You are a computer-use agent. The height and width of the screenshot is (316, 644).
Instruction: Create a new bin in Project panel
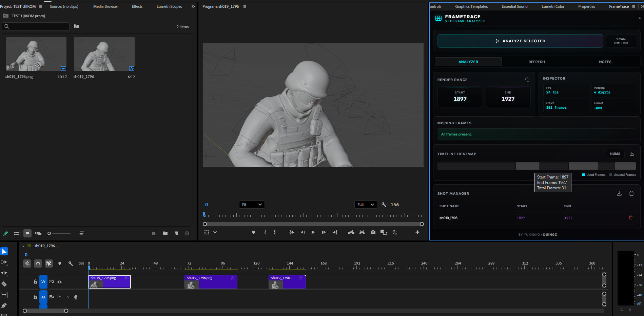click(x=165, y=233)
